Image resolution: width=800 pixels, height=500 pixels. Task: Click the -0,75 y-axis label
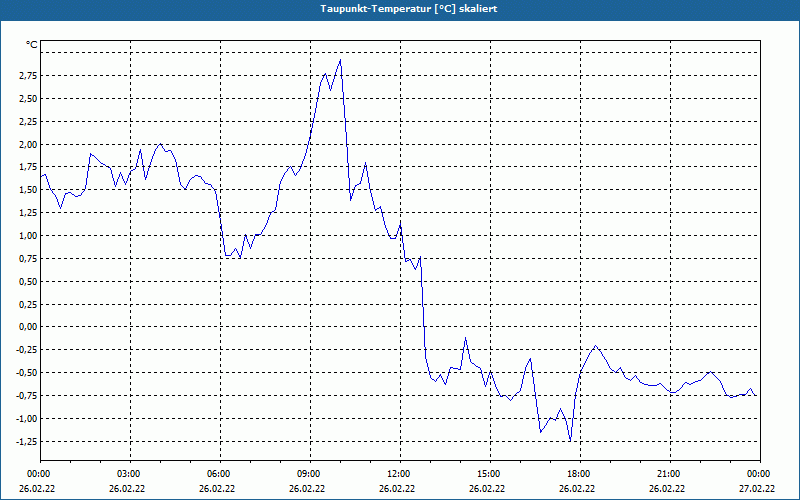[27, 396]
